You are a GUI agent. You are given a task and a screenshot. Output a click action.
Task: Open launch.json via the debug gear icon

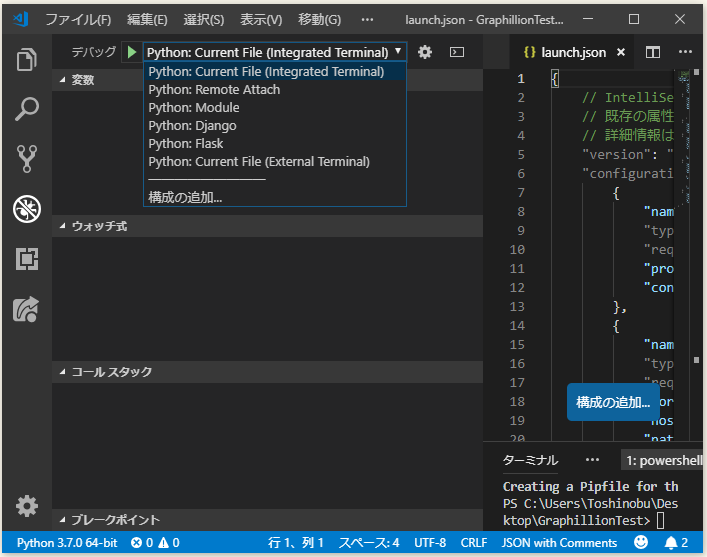click(x=425, y=52)
